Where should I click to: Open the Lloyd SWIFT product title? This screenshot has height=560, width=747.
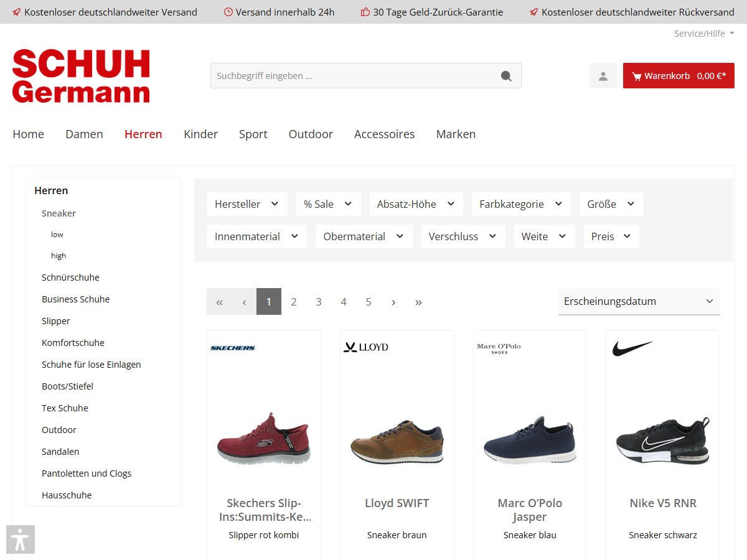(x=397, y=503)
